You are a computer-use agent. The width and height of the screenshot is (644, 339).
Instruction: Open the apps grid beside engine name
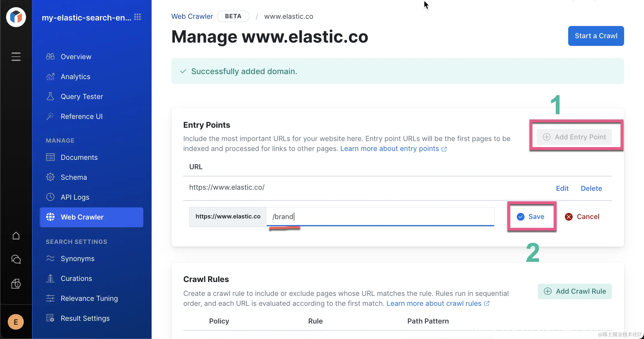click(x=137, y=17)
